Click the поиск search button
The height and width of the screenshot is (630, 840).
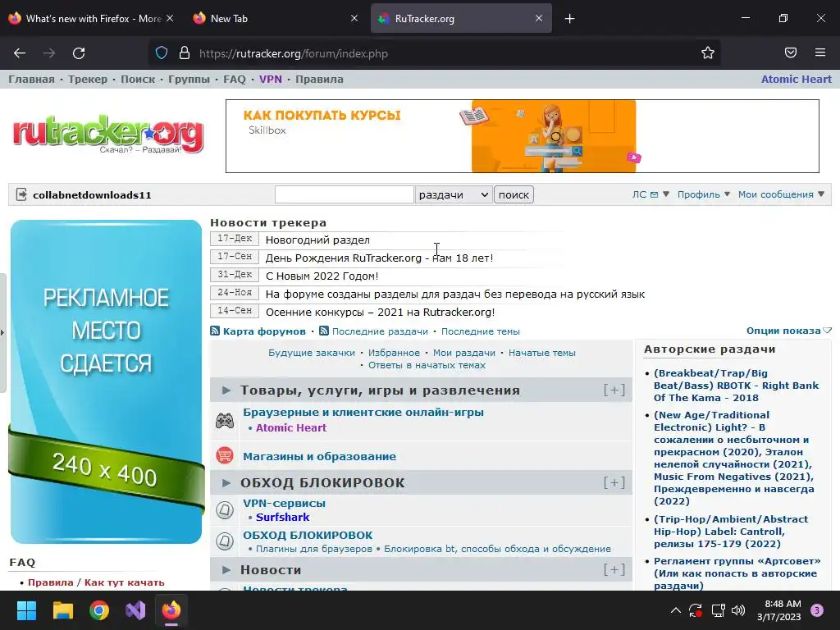514,194
